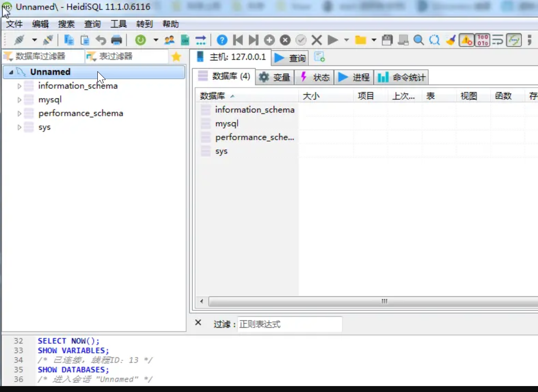Image resolution: width=538 pixels, height=392 pixels.
Task: Click the Paste clipboard icon
Action: click(x=85, y=40)
